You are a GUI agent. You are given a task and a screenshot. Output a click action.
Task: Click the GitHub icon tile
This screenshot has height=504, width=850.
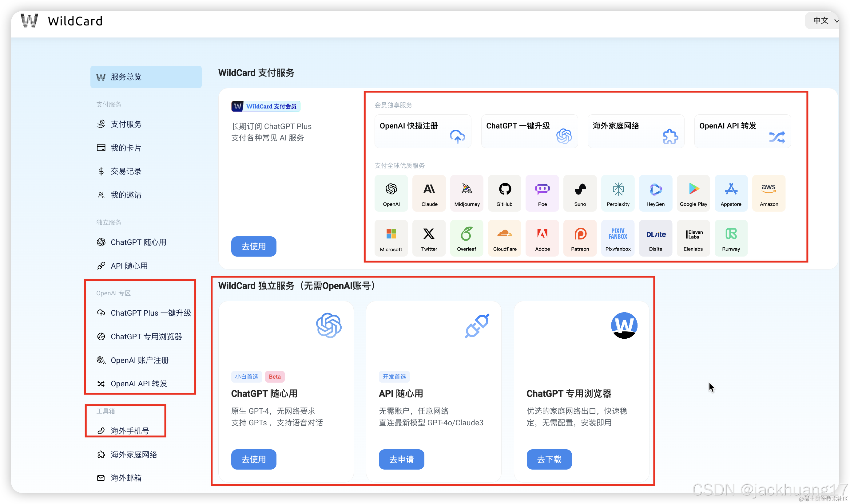point(504,193)
